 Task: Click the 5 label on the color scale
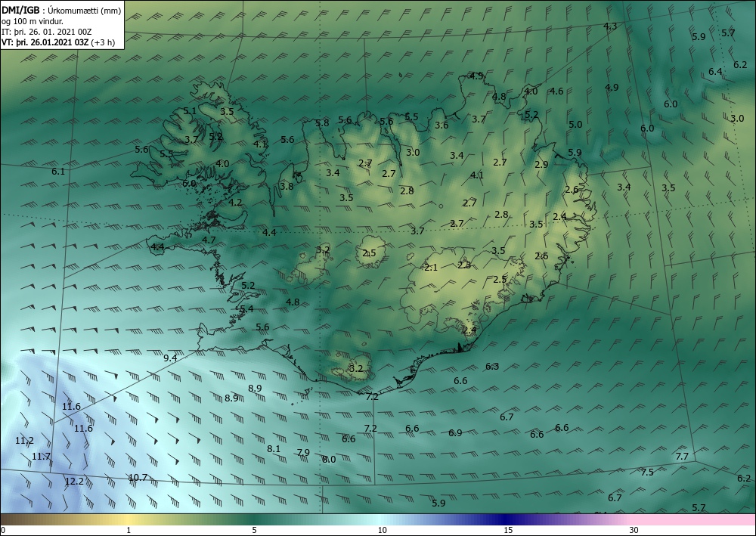coord(254,531)
